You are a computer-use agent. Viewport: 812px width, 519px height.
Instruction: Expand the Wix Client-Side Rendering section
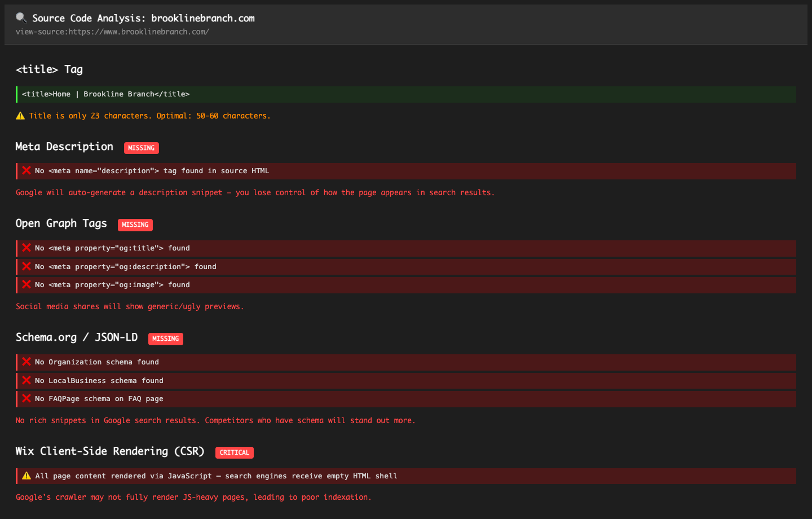[x=110, y=451]
